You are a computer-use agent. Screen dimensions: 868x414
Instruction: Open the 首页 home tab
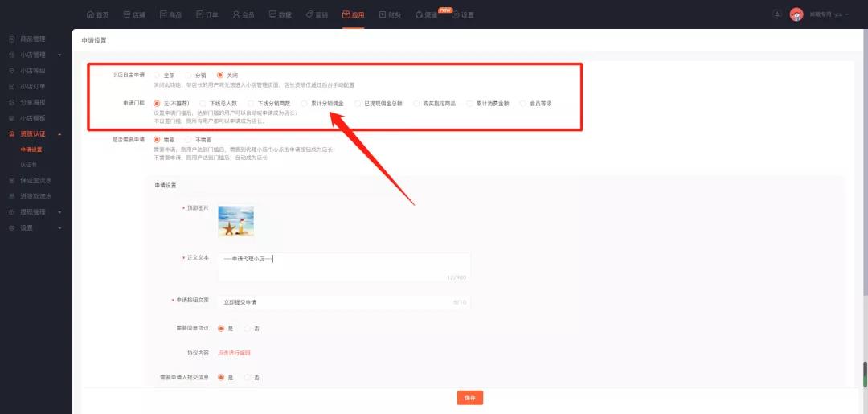[98, 15]
